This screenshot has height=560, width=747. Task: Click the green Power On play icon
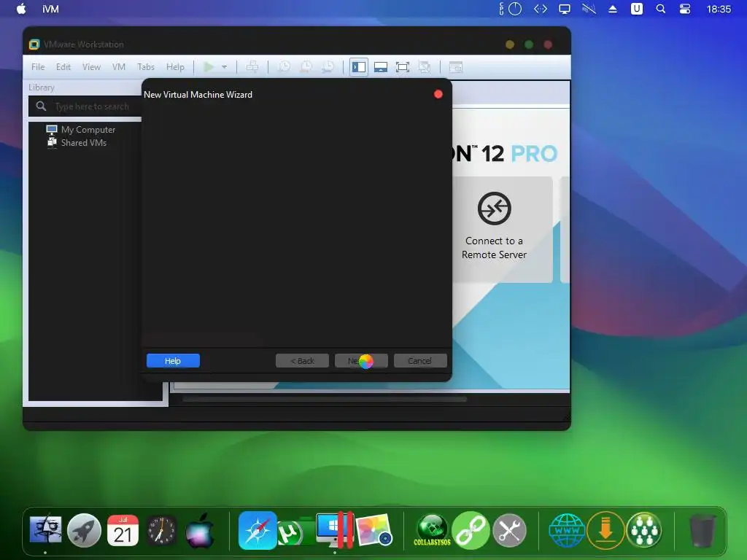[x=209, y=67]
